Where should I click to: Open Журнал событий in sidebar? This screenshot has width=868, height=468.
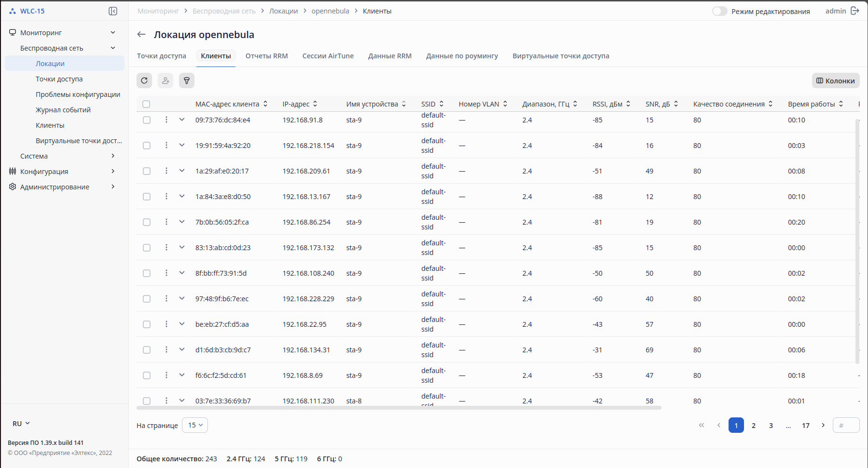[63, 110]
